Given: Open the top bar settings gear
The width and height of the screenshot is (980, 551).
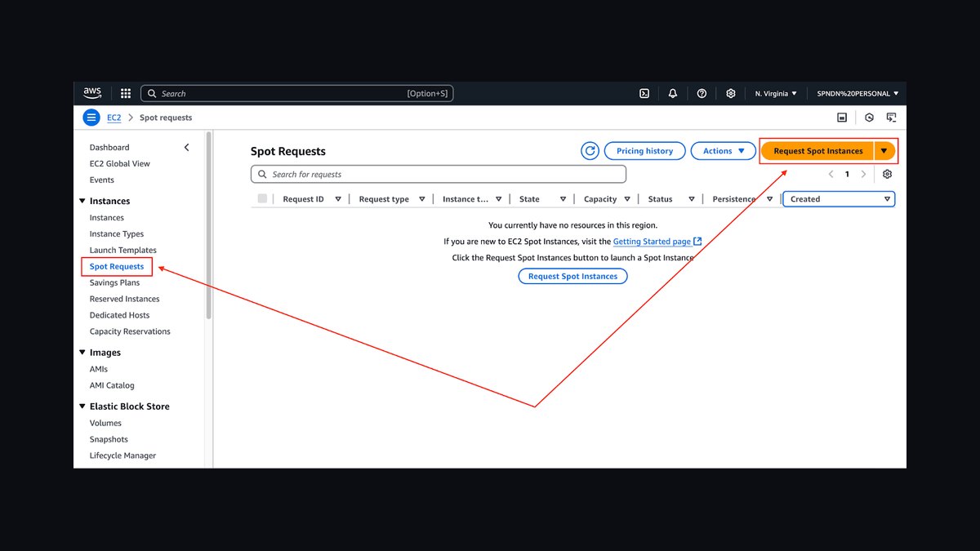Looking at the screenshot, I should click(x=731, y=94).
